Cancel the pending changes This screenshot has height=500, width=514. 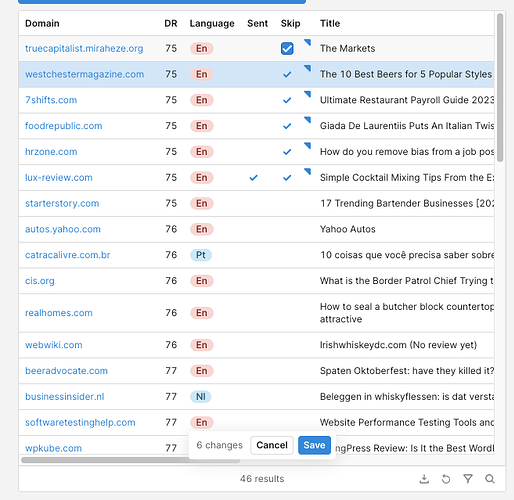[x=272, y=445]
